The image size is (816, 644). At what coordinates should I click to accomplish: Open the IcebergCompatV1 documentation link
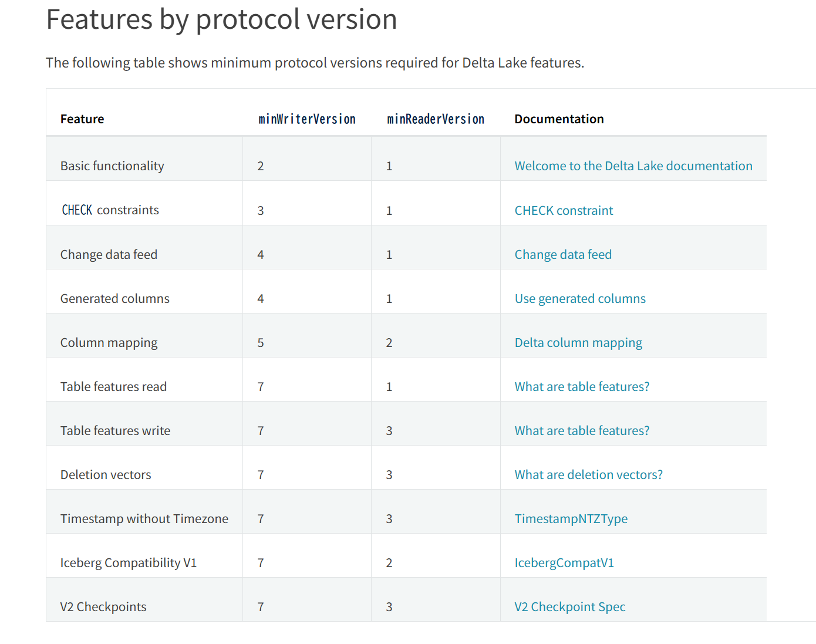(564, 563)
